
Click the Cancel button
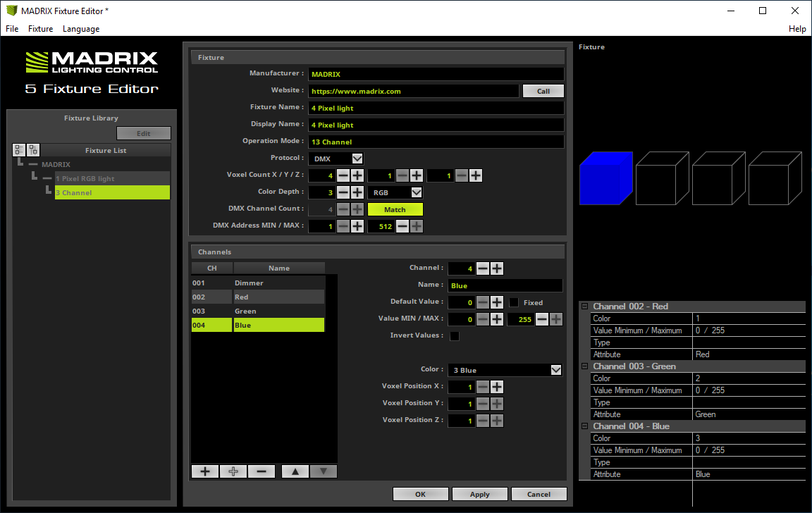(539, 495)
